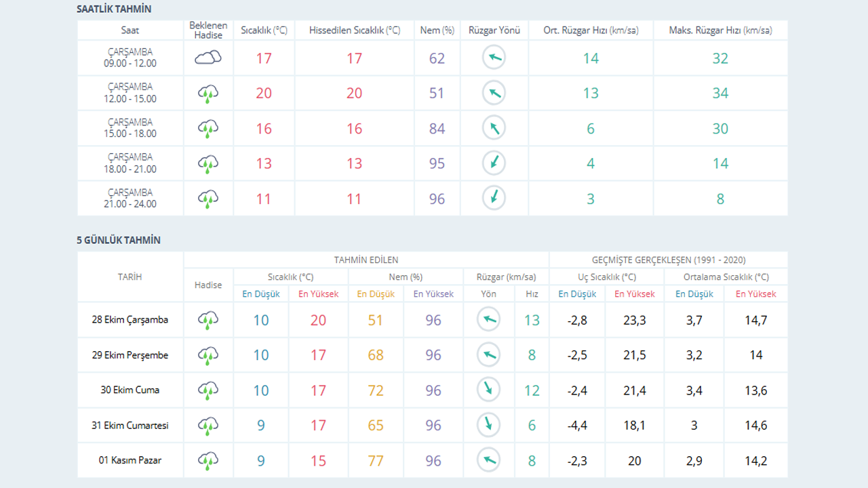The image size is (868, 488).
Task: Click the rain icon for 18.00 - 21.00
Action: 208,163
